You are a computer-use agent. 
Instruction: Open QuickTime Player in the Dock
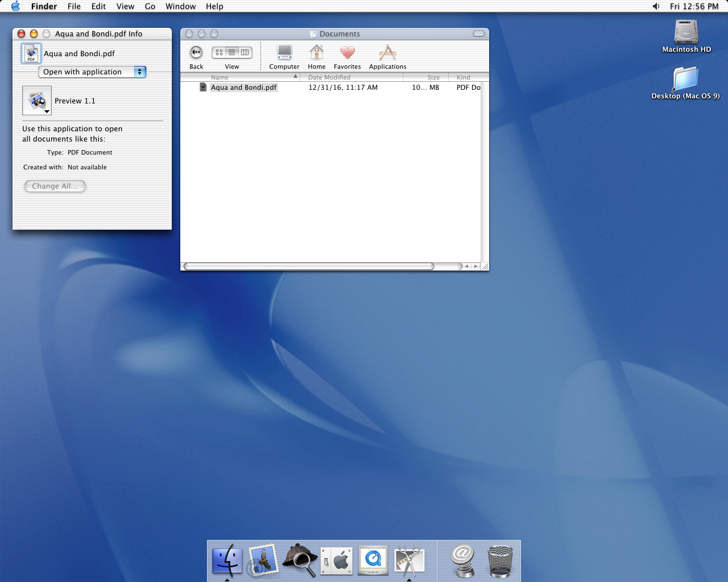click(373, 560)
